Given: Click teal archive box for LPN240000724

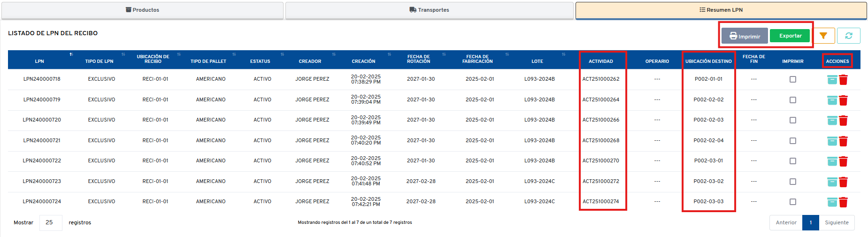Looking at the screenshot, I should pos(832,202).
